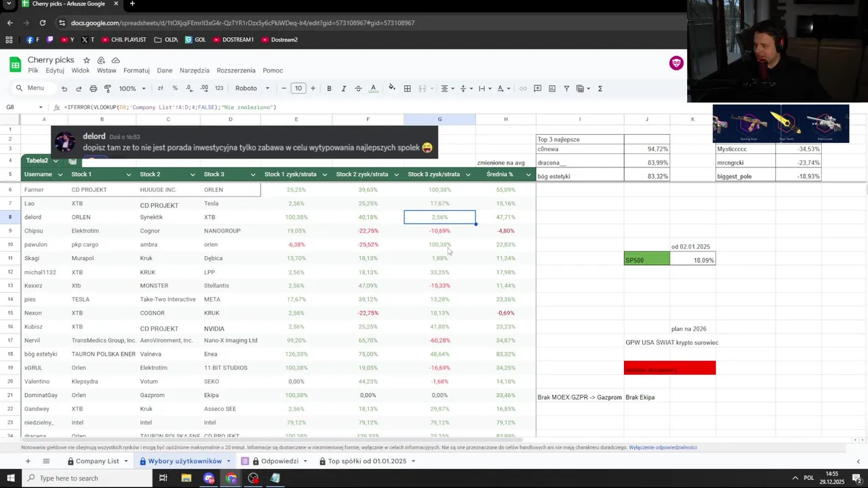868x488 pixels.
Task: Open the Plik menu
Action: (33, 70)
